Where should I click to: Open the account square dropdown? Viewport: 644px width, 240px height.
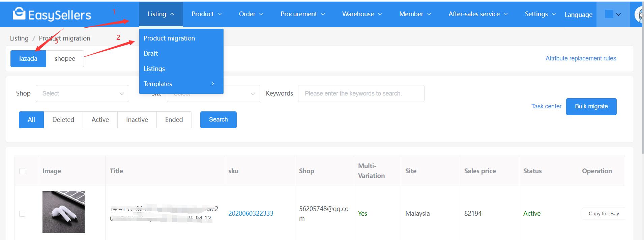[613, 14]
